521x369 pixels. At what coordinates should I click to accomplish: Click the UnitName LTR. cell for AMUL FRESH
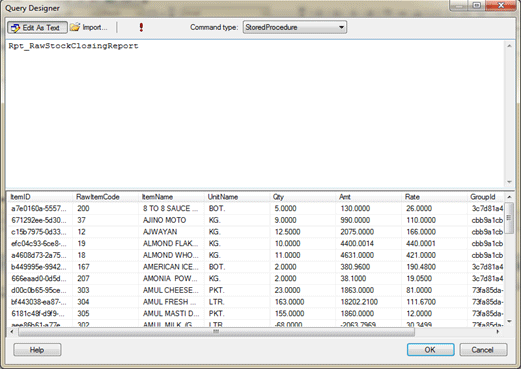(x=237, y=302)
